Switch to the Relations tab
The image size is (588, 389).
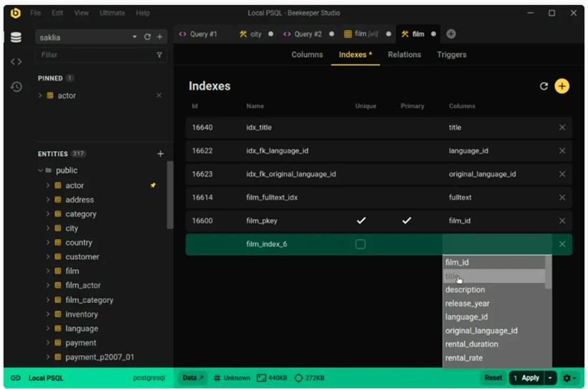[404, 55]
